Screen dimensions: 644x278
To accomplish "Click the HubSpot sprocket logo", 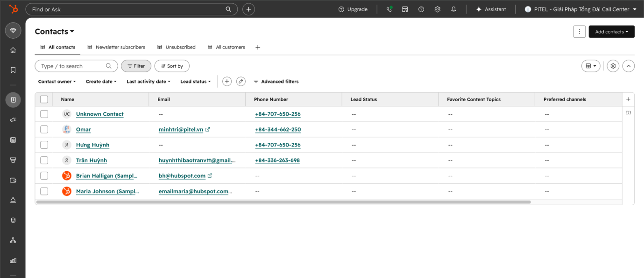I will [x=13, y=9].
